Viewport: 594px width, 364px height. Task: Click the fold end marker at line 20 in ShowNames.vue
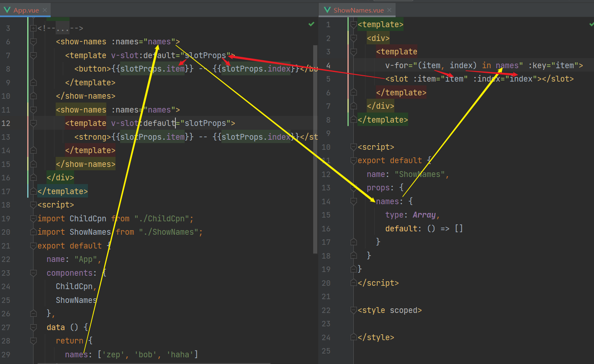pyautogui.click(x=353, y=283)
